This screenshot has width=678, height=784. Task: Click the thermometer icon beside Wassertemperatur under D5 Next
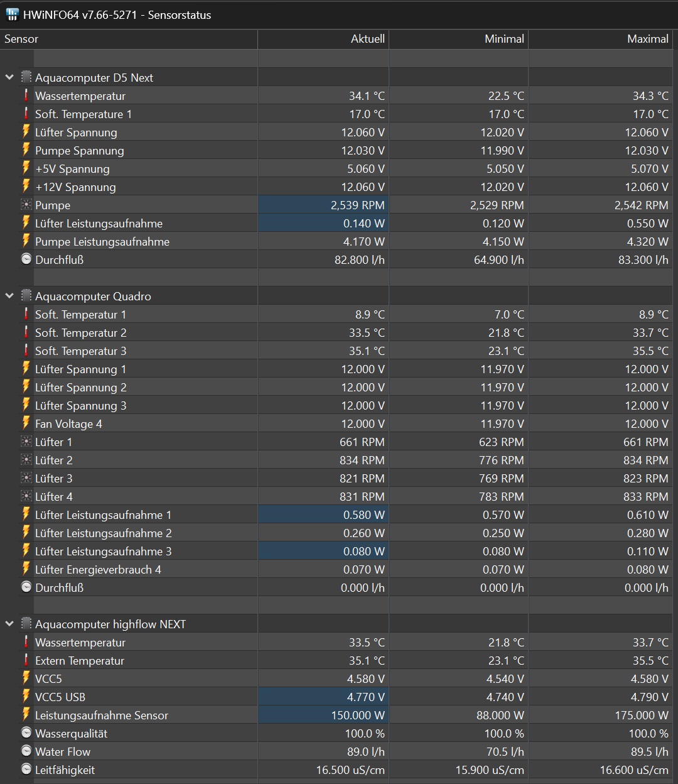click(x=26, y=96)
